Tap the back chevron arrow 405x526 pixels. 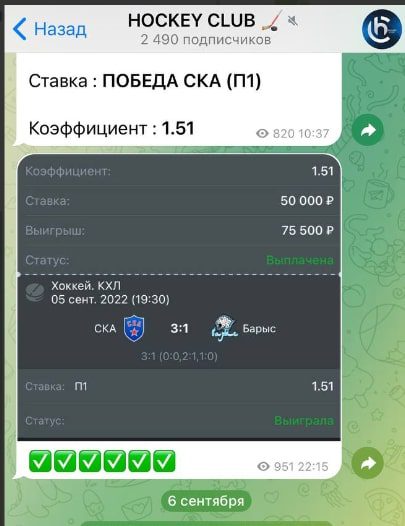(x=19, y=29)
